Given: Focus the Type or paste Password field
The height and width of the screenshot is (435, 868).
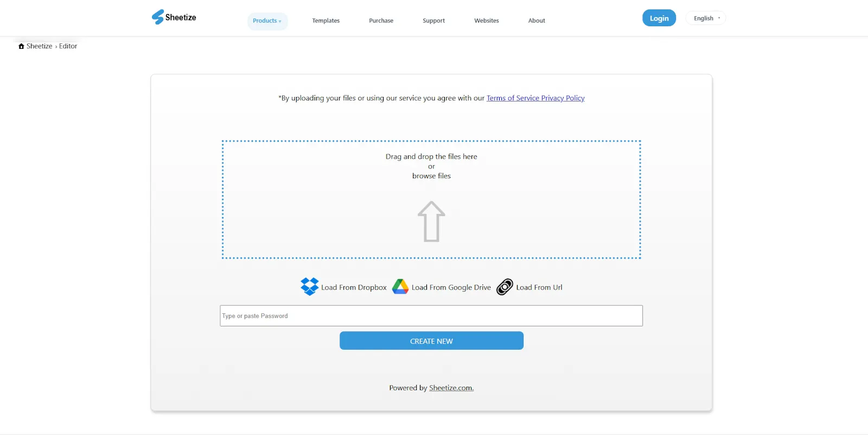Looking at the screenshot, I should pos(431,316).
